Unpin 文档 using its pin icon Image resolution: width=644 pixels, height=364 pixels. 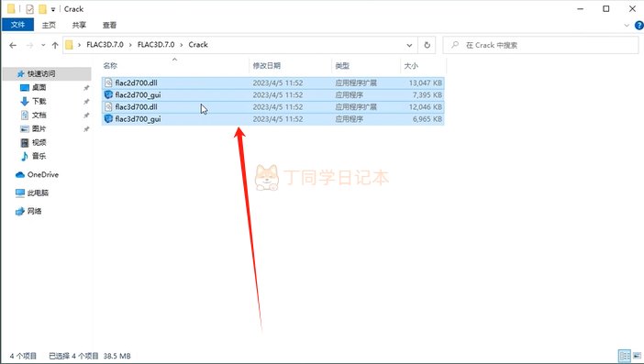point(86,116)
